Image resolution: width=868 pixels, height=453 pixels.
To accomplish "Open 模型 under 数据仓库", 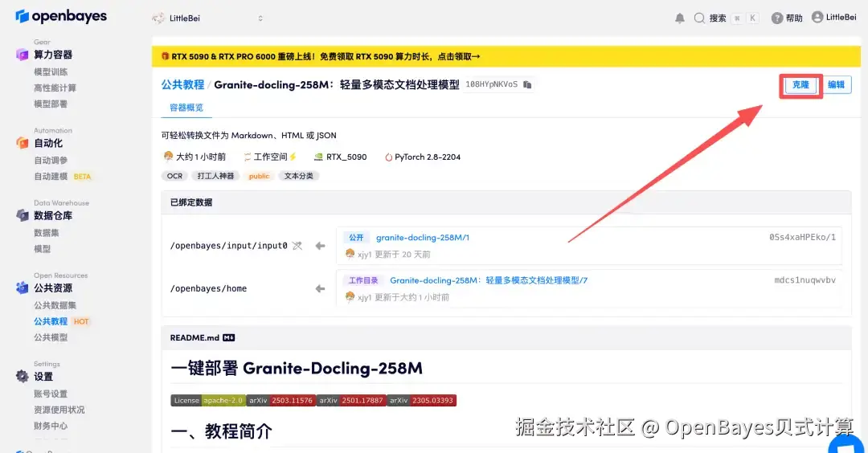I will coord(42,249).
